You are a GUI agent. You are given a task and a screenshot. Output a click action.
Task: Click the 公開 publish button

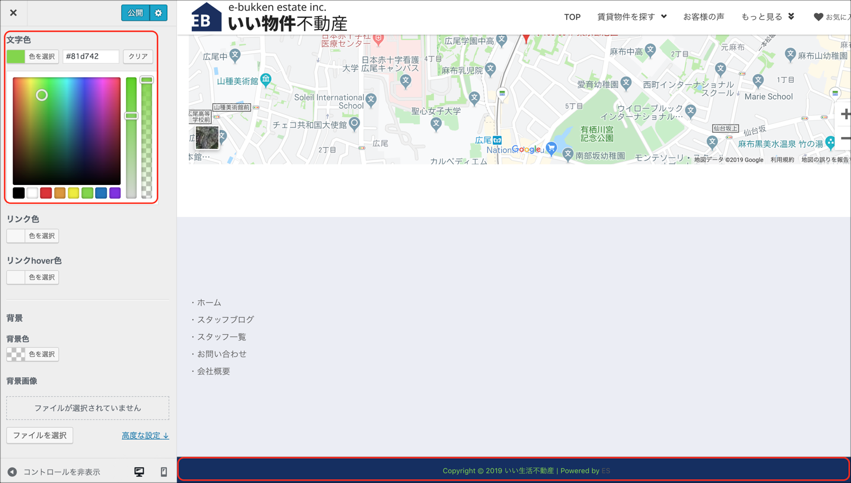135,13
